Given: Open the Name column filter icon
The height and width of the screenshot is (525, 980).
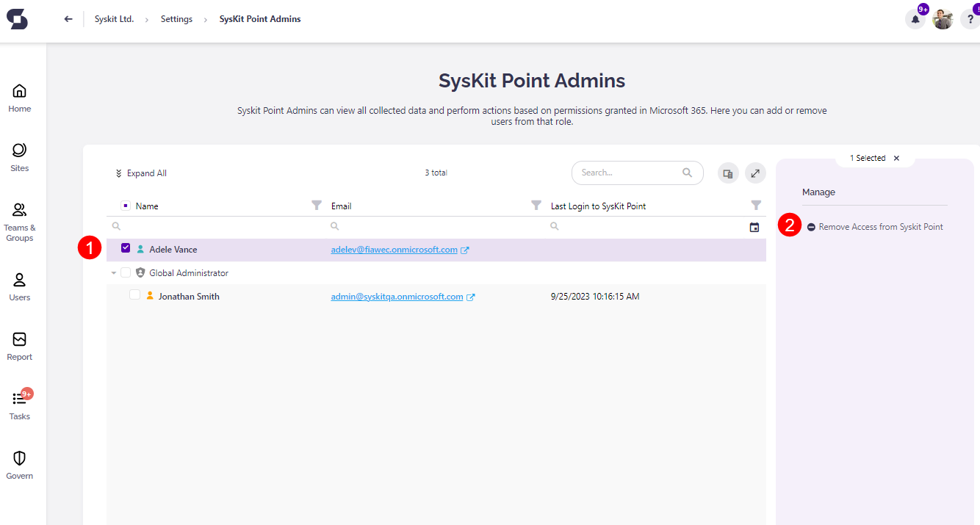Looking at the screenshot, I should [x=317, y=206].
